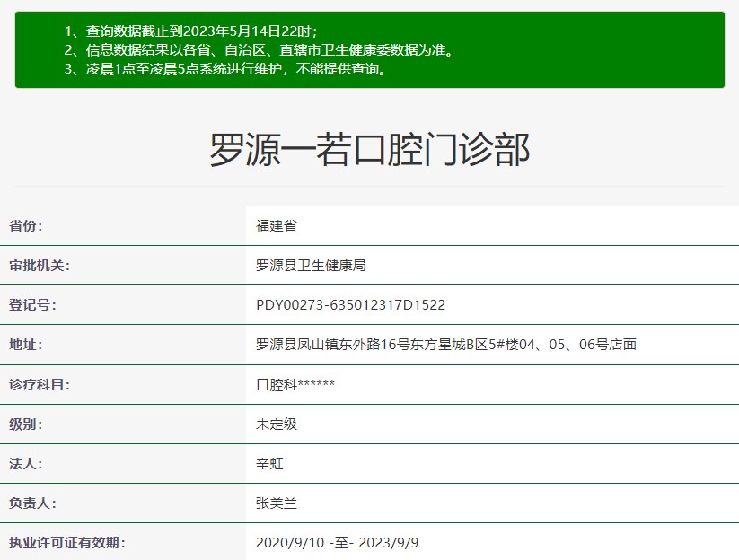
Task: Click the 级别 label
Action: [x=26, y=424]
